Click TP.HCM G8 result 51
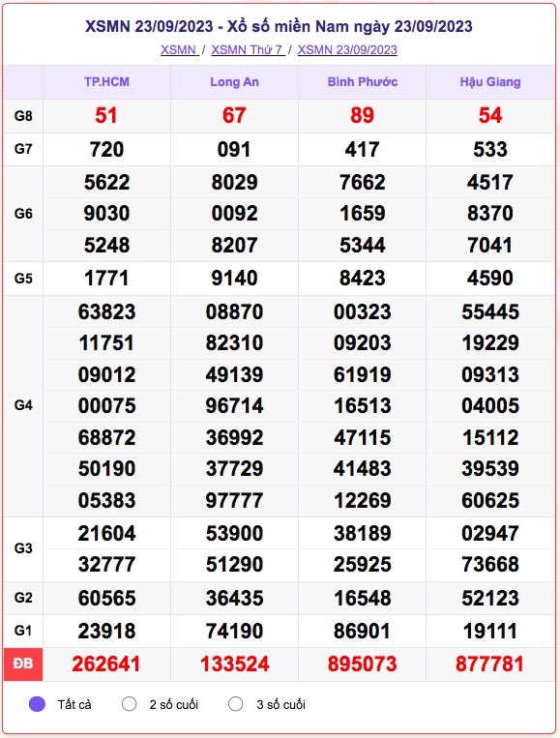Image resolution: width=560 pixels, height=738 pixels. pyautogui.click(x=106, y=115)
